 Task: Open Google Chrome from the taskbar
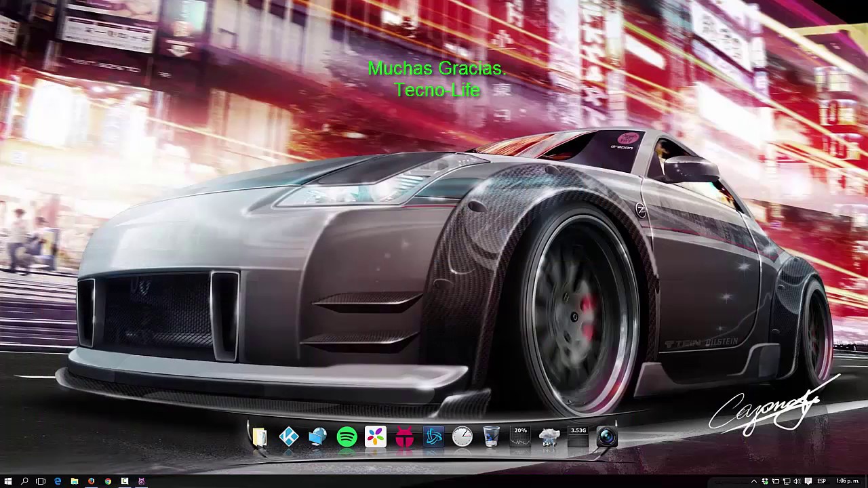point(108,481)
